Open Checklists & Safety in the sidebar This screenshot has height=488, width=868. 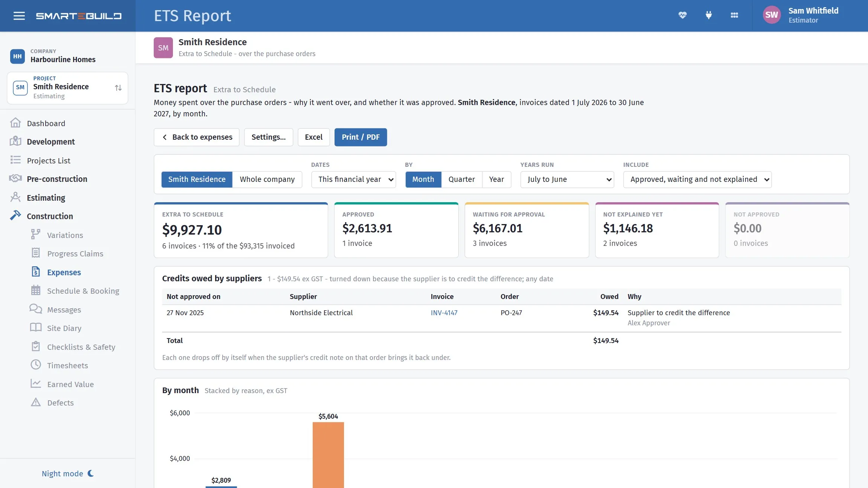tap(81, 347)
